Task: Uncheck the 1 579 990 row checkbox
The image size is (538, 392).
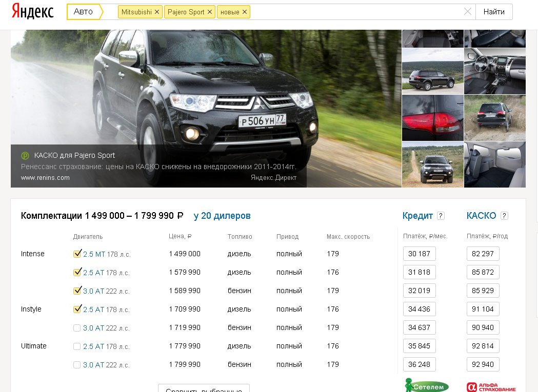Action: point(77,272)
